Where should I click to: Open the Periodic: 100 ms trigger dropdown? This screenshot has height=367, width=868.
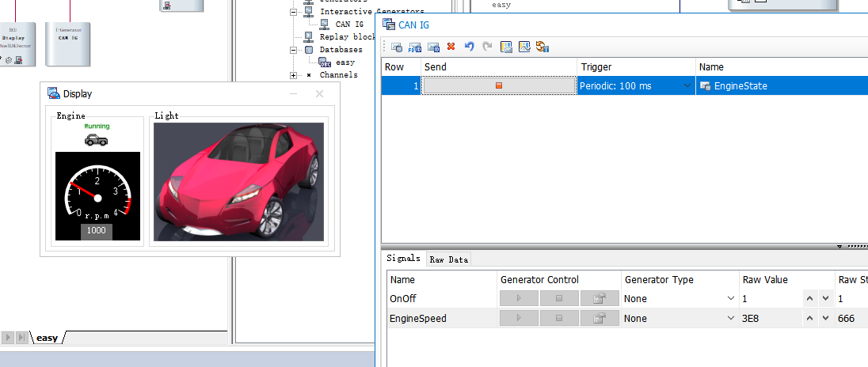coord(687,85)
